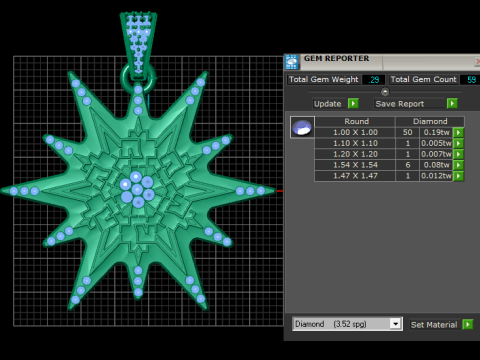Click the 0.007tw weight cell
Viewport: 480px width, 360px height.
tap(436, 154)
